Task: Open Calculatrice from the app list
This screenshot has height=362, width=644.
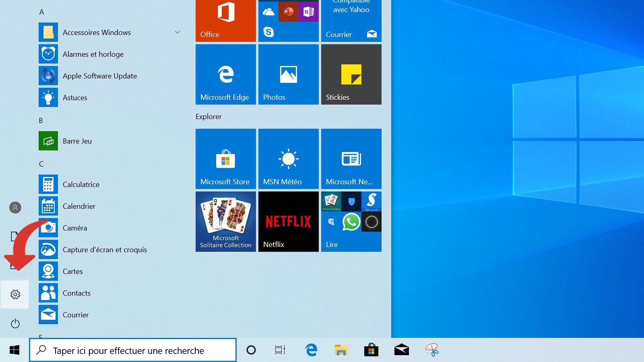Action: (x=81, y=185)
